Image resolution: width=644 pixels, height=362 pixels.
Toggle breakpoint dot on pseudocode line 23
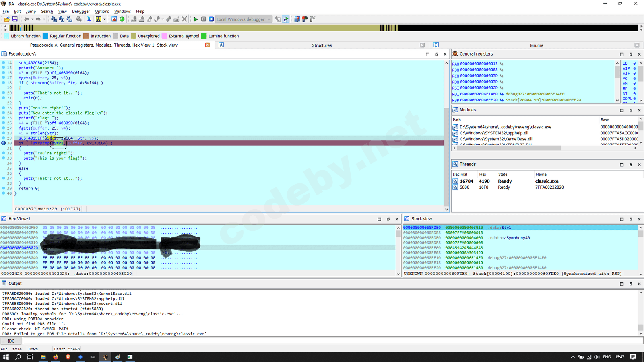point(3,108)
